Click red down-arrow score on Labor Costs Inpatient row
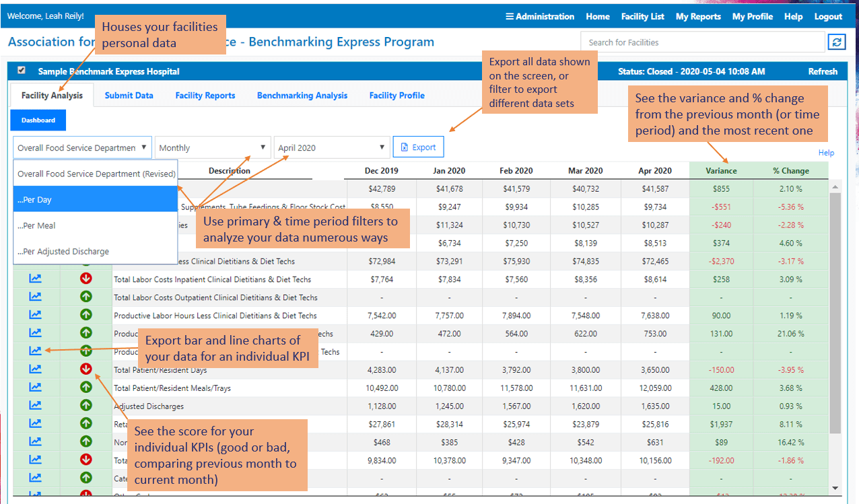Viewport: 859px width, 504px height. (85, 279)
